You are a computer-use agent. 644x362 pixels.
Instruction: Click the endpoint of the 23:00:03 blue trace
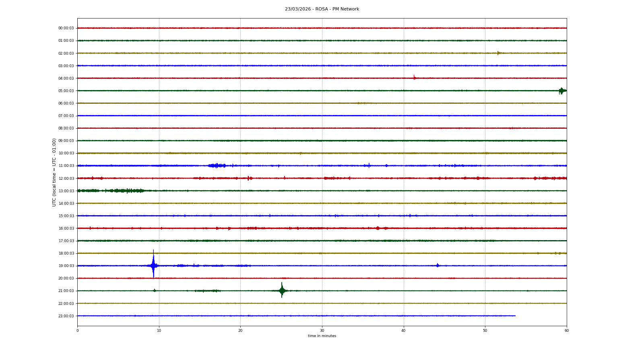[x=515, y=316]
